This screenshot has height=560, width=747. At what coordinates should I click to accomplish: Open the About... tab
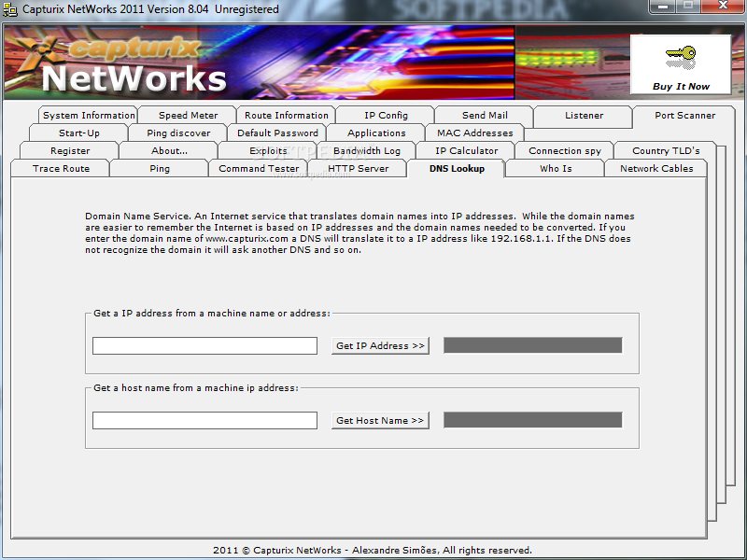click(x=169, y=150)
